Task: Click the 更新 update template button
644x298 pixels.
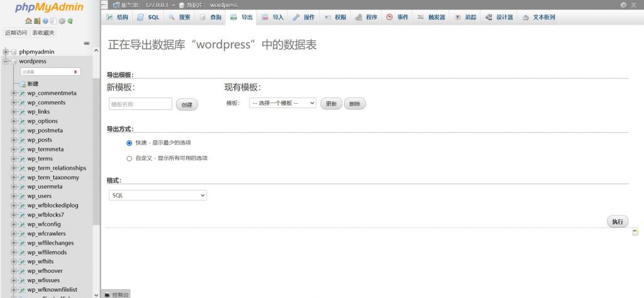Action: point(331,104)
